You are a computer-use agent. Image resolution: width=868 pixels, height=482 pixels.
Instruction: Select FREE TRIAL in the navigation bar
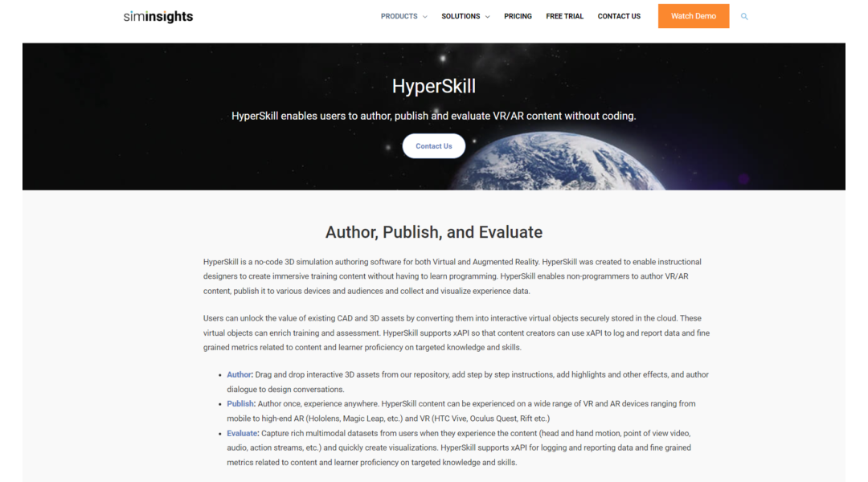click(564, 16)
